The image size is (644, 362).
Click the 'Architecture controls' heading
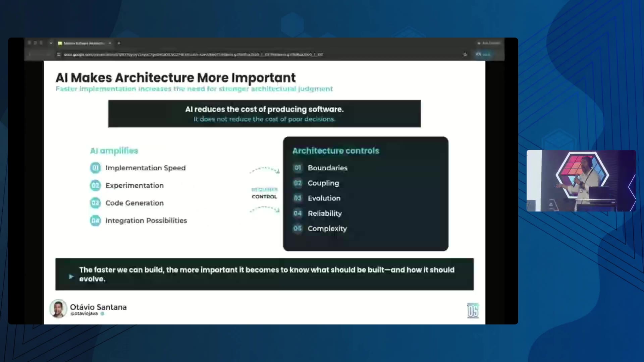pos(336,151)
